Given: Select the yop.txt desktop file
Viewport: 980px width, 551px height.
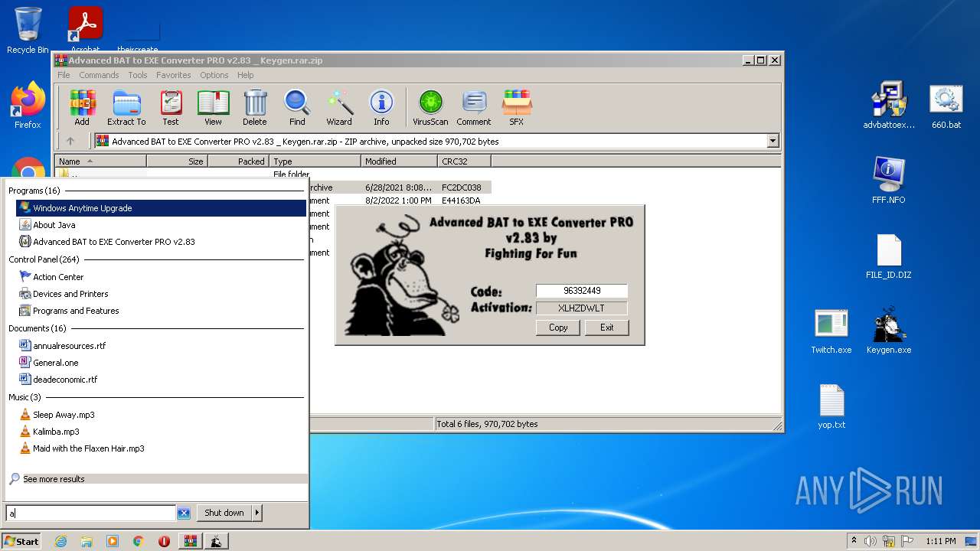Looking at the screenshot, I should pos(831,406).
